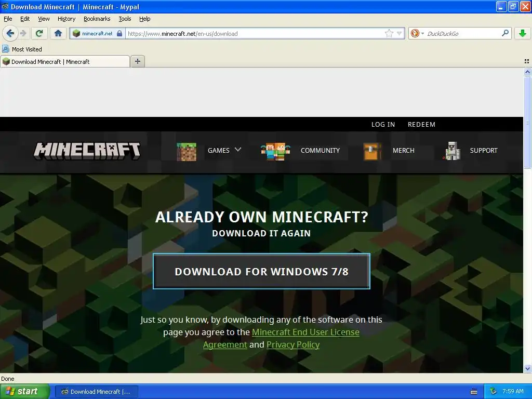Click into the URL address field
This screenshot has width=532, height=399.
point(255,33)
